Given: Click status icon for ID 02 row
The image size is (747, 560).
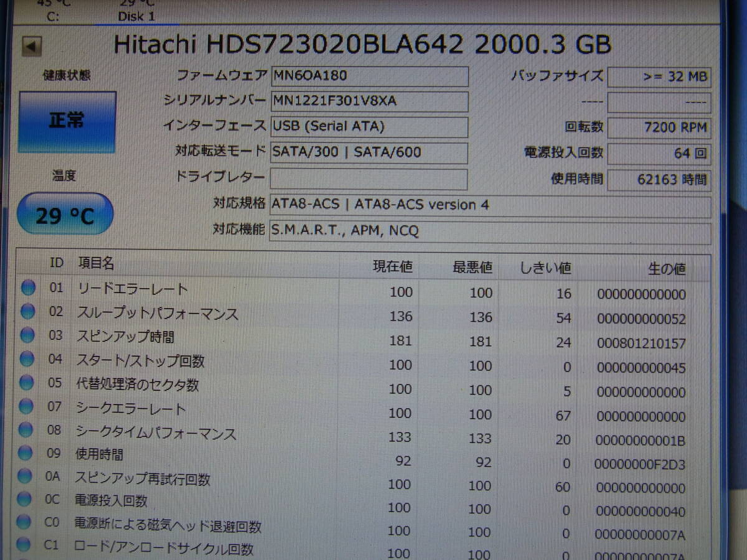Looking at the screenshot, I should [27, 312].
